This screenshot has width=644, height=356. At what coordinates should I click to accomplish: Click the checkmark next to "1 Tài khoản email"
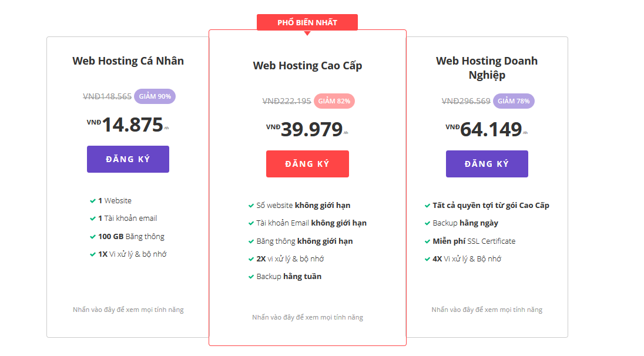click(92, 218)
